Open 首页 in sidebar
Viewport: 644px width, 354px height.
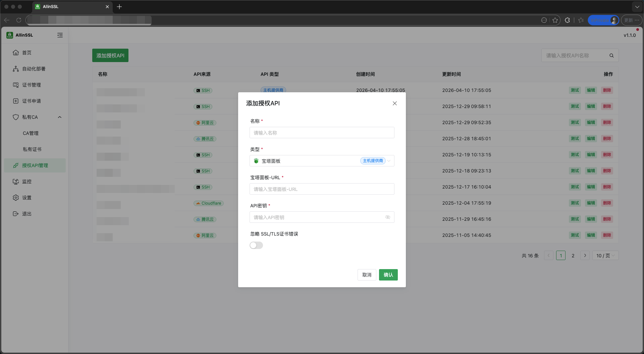[x=35, y=53]
